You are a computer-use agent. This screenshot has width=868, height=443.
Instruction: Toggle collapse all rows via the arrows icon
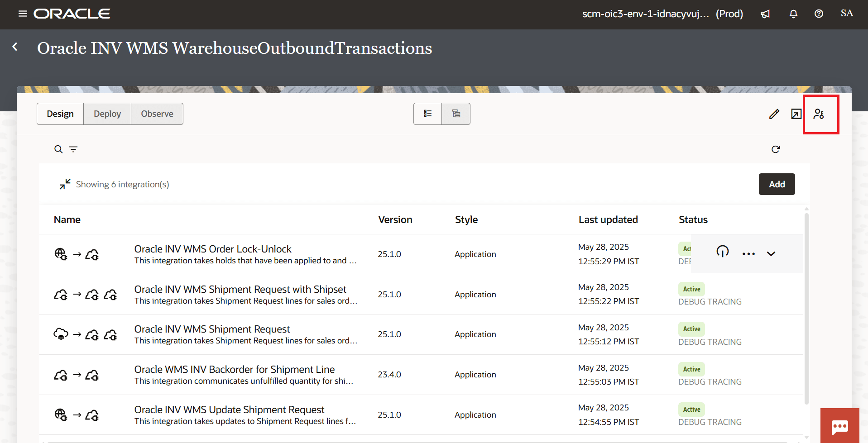(x=65, y=184)
